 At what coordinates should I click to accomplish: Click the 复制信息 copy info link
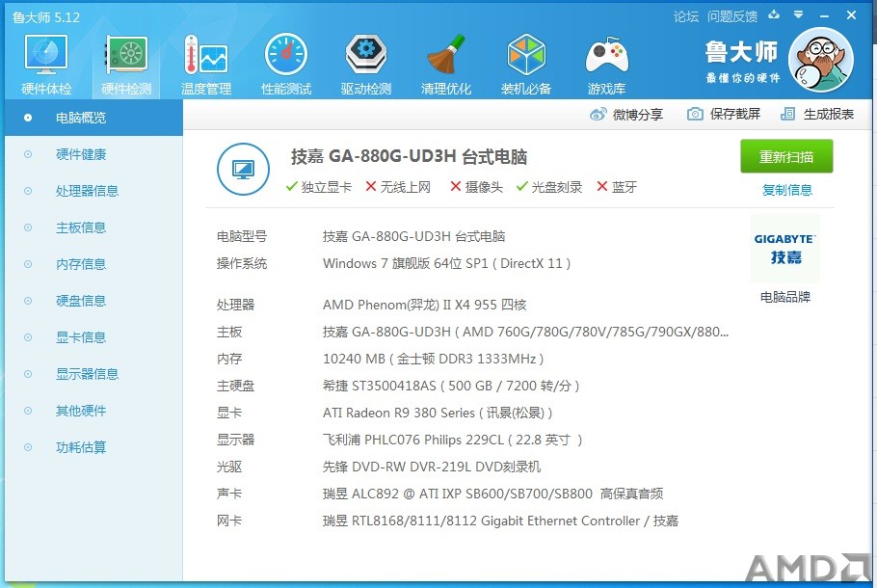[787, 190]
